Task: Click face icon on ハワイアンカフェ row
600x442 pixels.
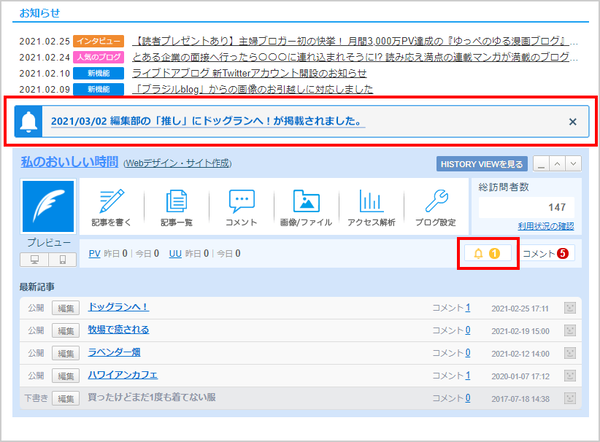Action: coord(570,376)
